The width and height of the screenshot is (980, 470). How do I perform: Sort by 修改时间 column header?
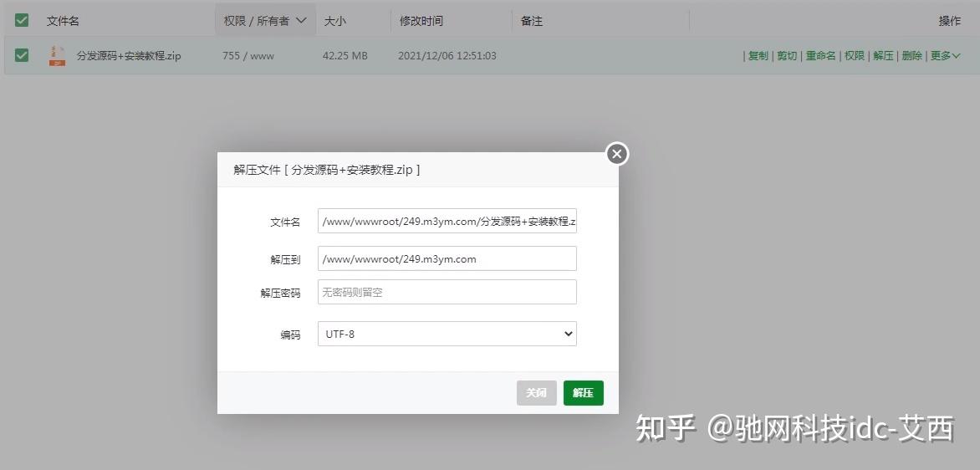point(421,21)
